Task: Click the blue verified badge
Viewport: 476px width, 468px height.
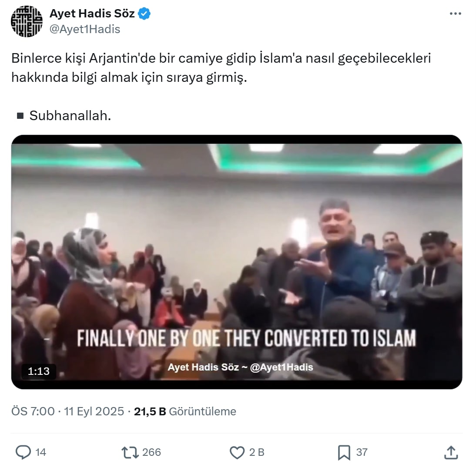Action: (x=144, y=13)
